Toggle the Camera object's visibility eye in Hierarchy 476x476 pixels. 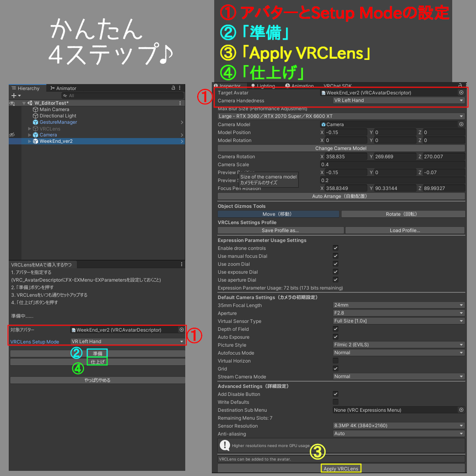(x=12, y=135)
